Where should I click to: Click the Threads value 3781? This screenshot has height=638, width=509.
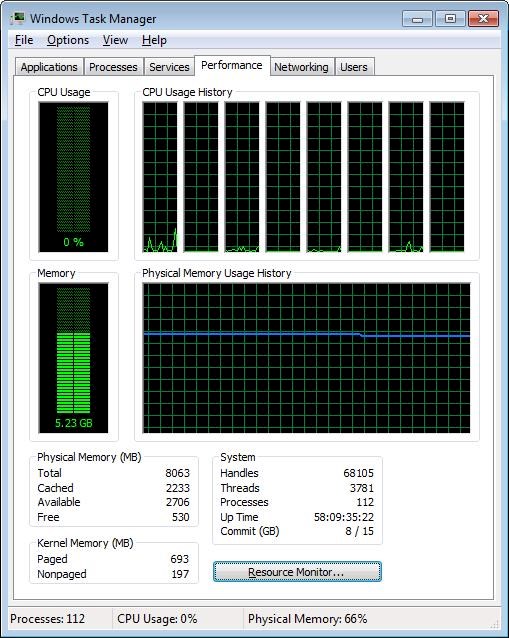(362, 488)
